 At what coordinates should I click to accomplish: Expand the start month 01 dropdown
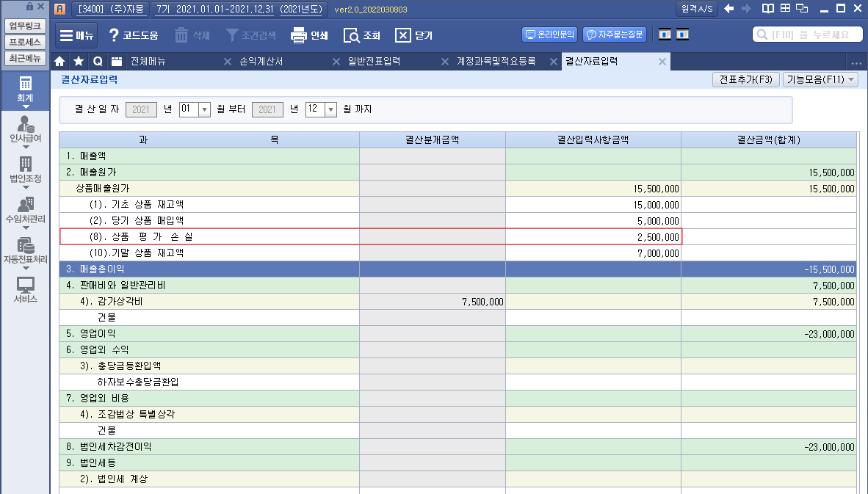point(205,109)
